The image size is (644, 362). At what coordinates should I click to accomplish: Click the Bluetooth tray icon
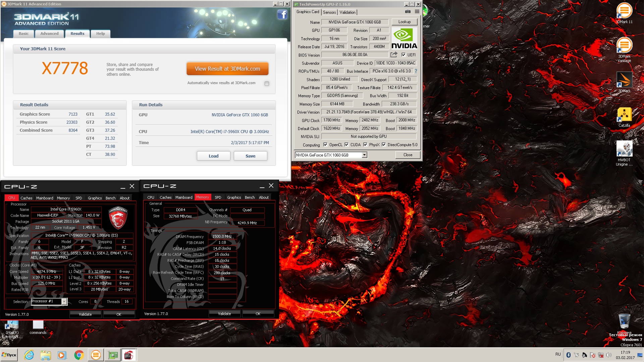coord(569,355)
